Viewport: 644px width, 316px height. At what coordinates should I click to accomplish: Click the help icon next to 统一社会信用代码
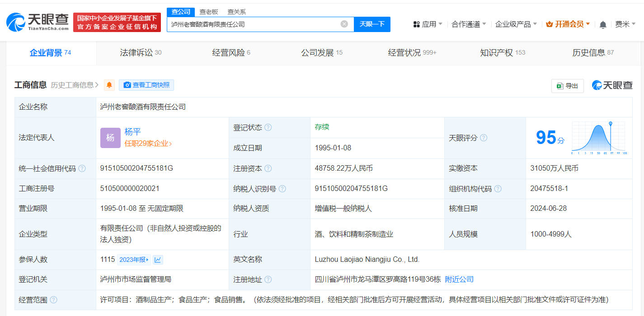click(82, 168)
